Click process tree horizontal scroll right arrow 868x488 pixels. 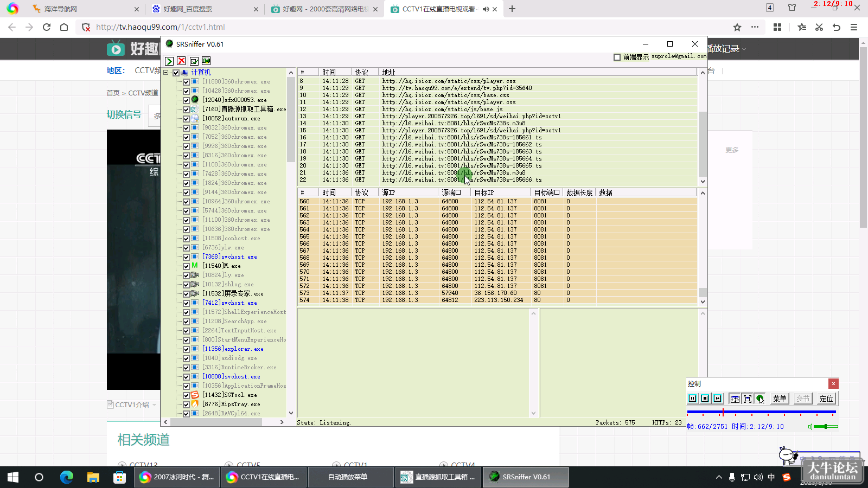[282, 422]
